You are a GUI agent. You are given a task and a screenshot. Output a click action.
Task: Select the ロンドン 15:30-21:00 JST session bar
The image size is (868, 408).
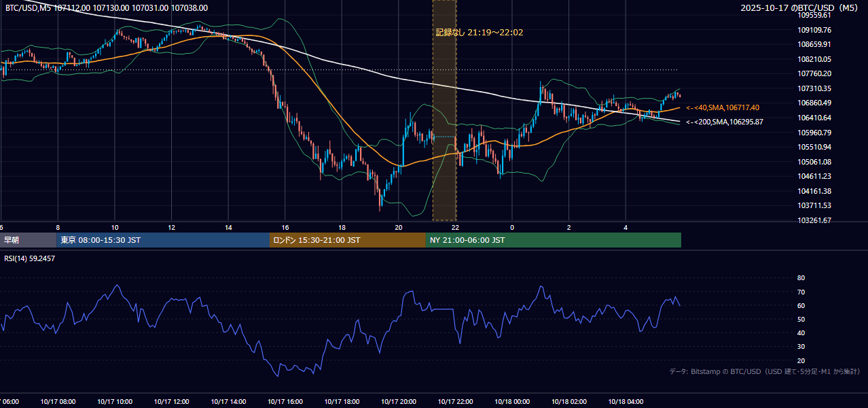pos(348,240)
